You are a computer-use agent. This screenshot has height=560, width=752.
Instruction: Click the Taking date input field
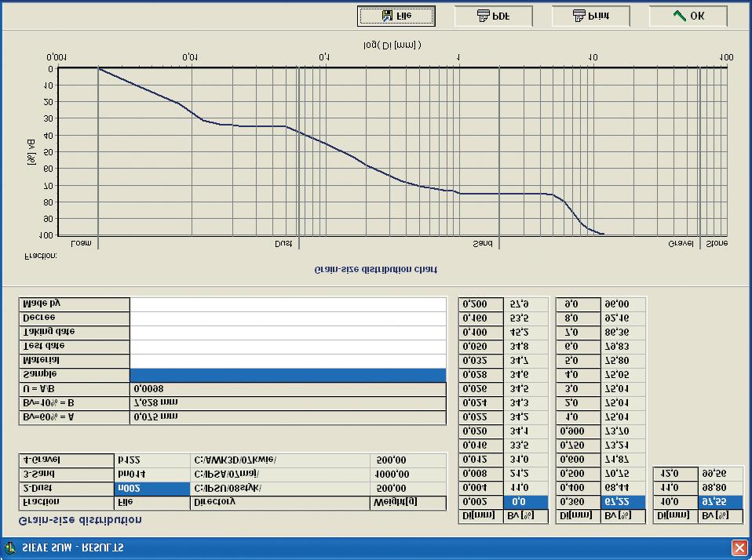tap(288, 333)
